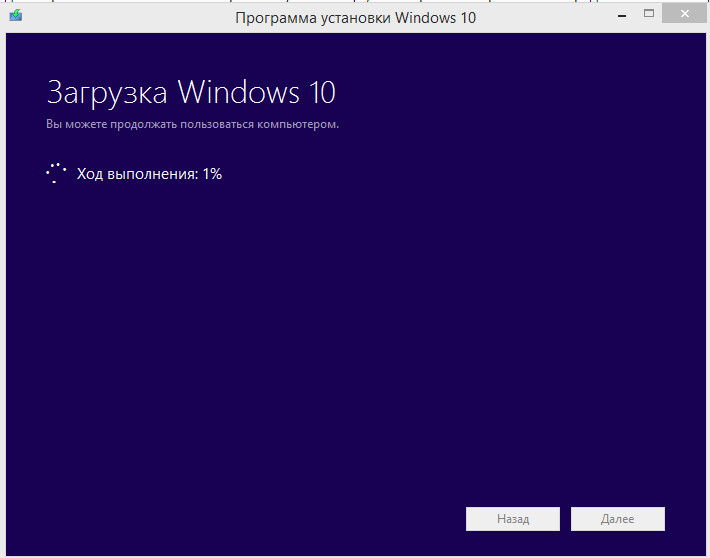Viewport: 710px width, 558px height.
Task: Close the Windows 10 setup window
Action: coord(685,14)
